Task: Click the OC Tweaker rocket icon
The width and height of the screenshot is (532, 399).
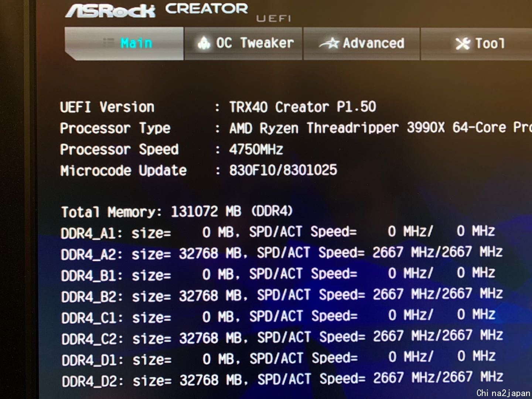Action: [x=204, y=43]
